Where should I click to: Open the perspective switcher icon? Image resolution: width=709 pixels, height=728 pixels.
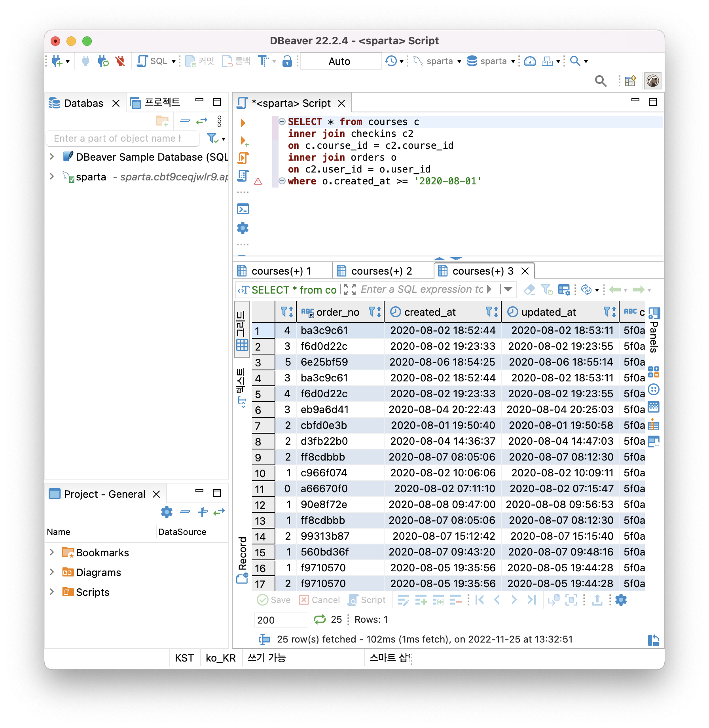[630, 81]
